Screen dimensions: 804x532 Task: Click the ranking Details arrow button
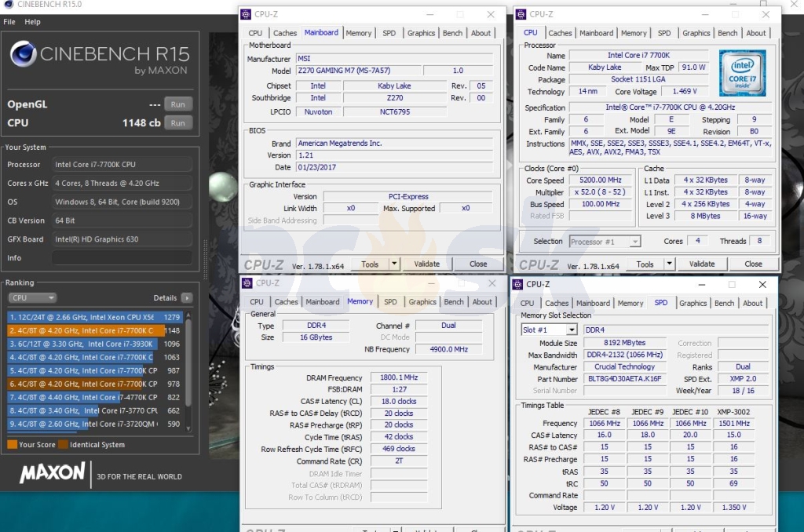[187, 297]
